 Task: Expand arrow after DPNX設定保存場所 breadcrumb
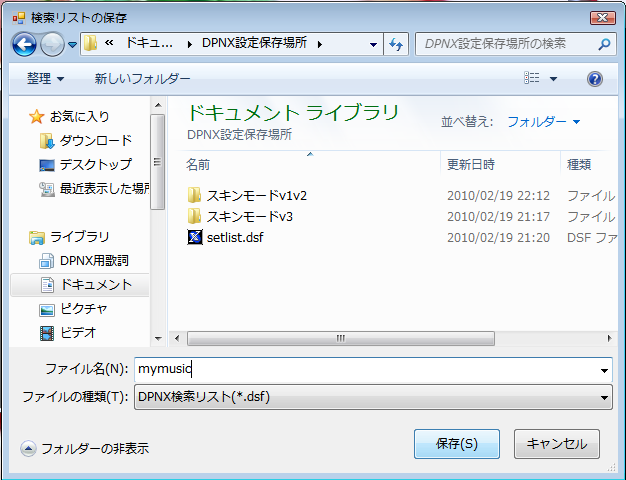[x=320, y=44]
